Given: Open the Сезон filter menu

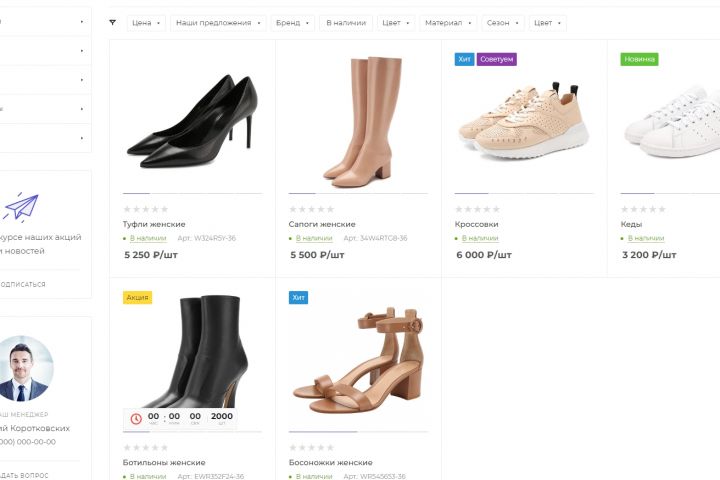Looking at the screenshot, I should pos(503,22).
